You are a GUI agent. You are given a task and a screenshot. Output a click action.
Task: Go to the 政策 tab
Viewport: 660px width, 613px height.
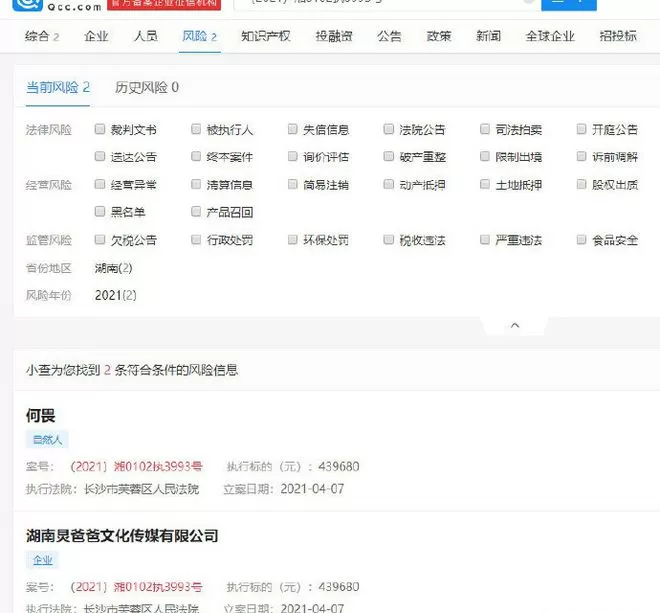439,36
